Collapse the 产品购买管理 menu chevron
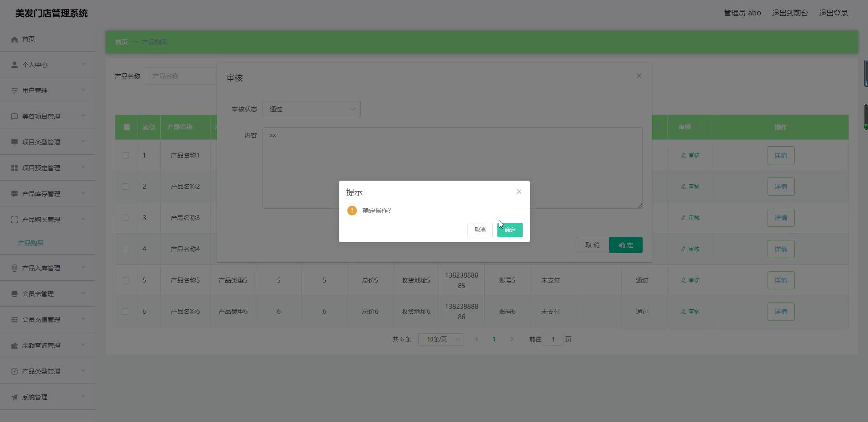 83,219
